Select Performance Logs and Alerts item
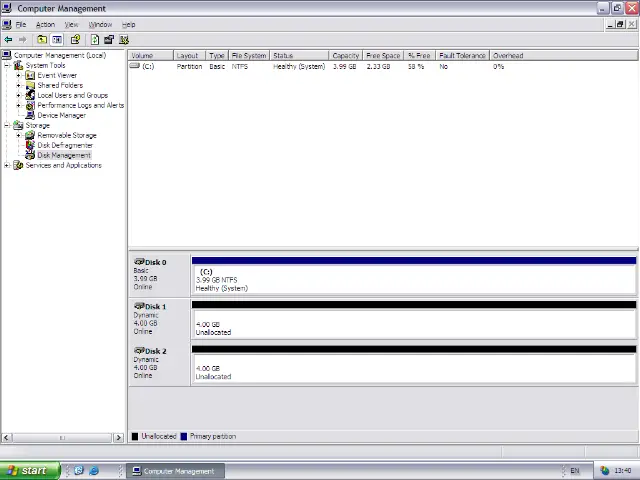640x480 pixels. point(80,105)
